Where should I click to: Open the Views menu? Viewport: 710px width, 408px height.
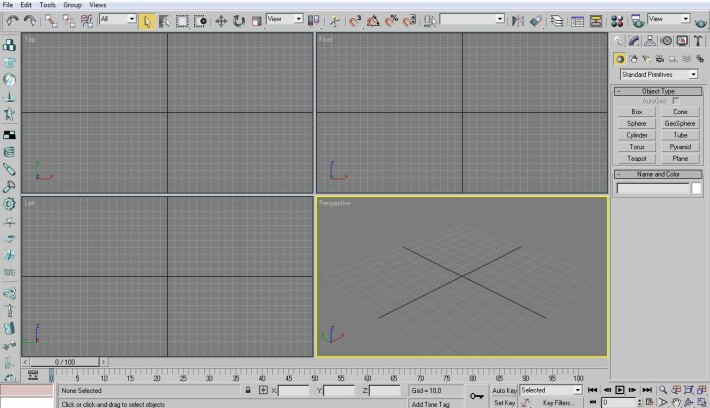(x=97, y=5)
